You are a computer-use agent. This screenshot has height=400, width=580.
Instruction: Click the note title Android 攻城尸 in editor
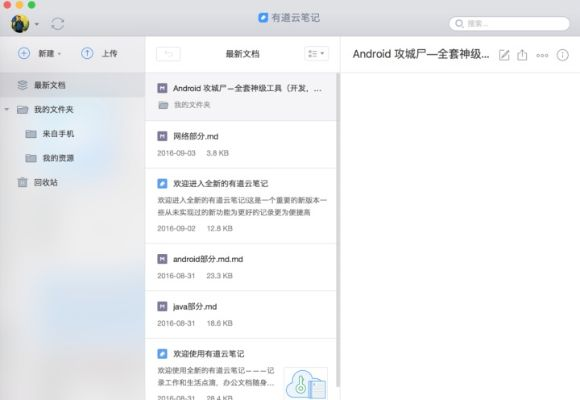coord(421,54)
